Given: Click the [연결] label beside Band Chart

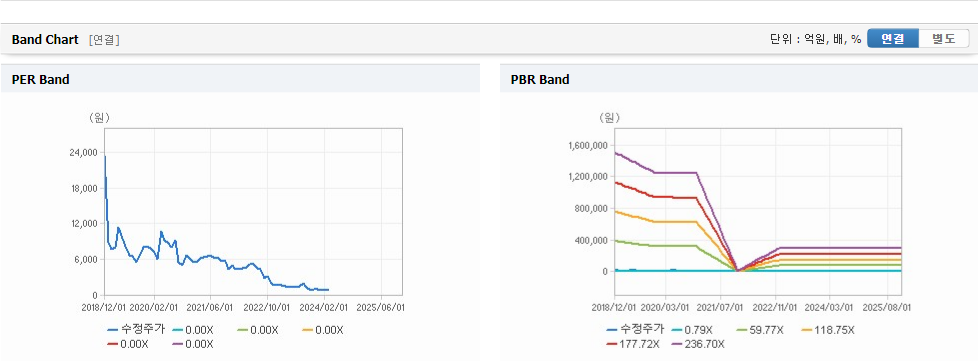Looking at the screenshot, I should [104, 40].
